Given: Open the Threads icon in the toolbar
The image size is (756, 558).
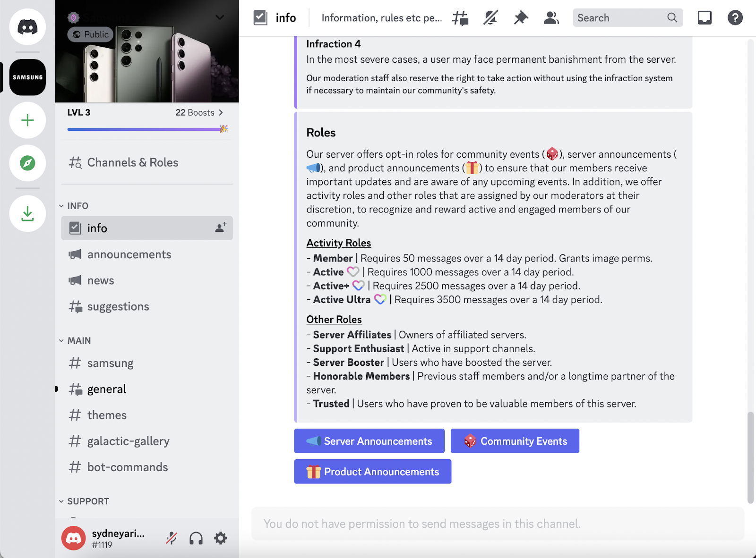Looking at the screenshot, I should [460, 17].
